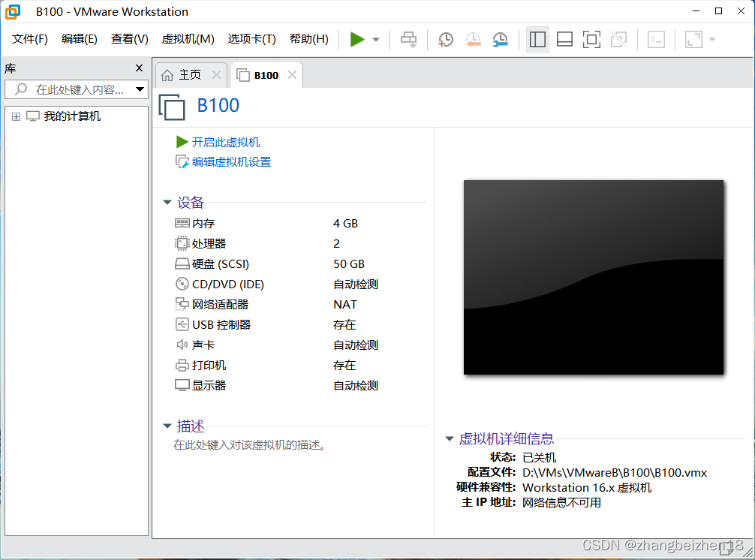Image resolution: width=755 pixels, height=560 pixels.
Task: Click the CD/DVD (IDE) disc icon
Action: [x=182, y=284]
